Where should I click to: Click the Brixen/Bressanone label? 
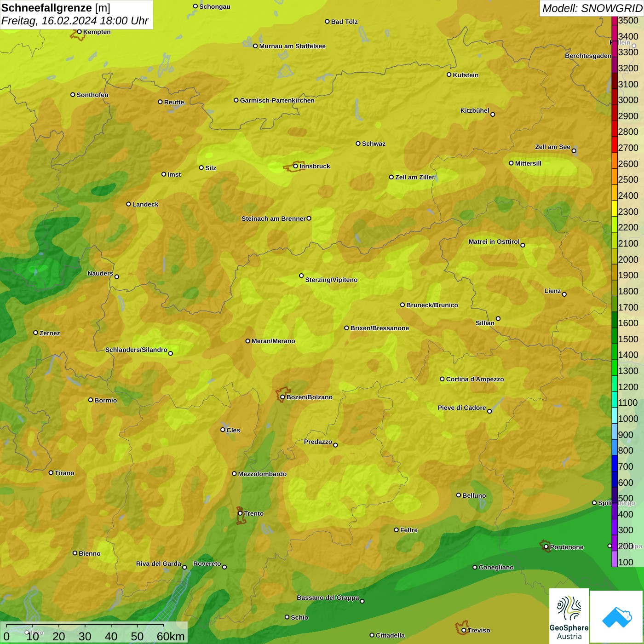click(x=379, y=328)
